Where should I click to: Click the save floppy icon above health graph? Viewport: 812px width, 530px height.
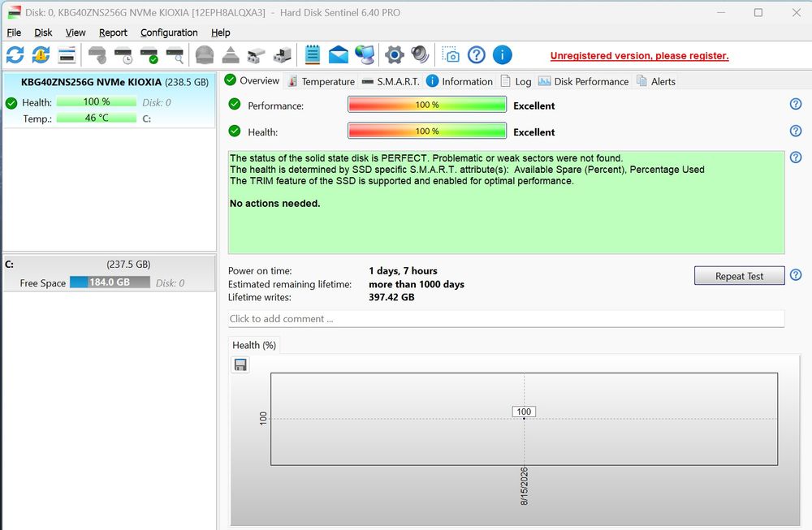point(240,365)
